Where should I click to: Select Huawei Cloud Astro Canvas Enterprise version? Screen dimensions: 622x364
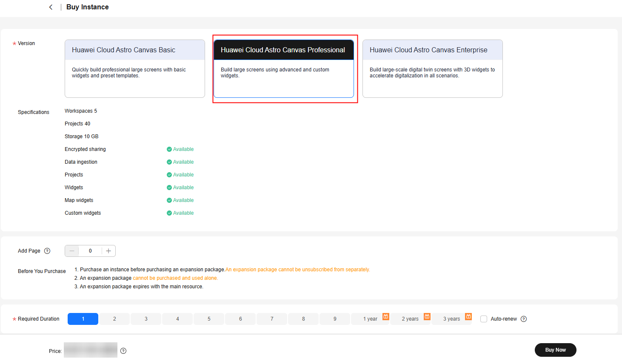433,68
